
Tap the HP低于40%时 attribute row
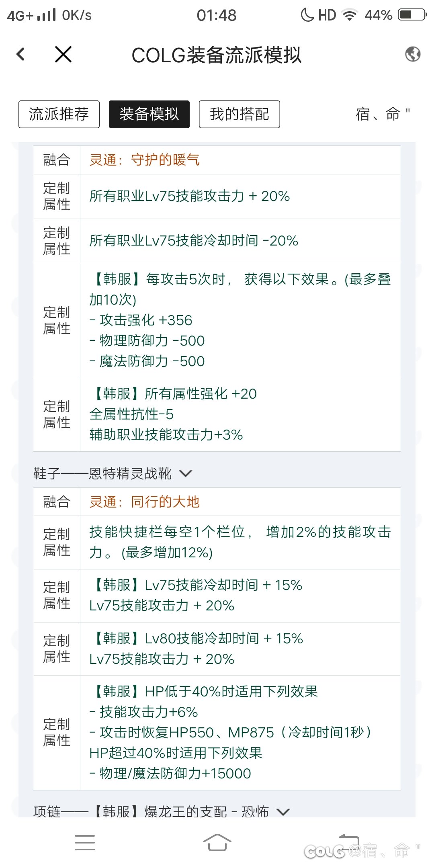point(240,732)
